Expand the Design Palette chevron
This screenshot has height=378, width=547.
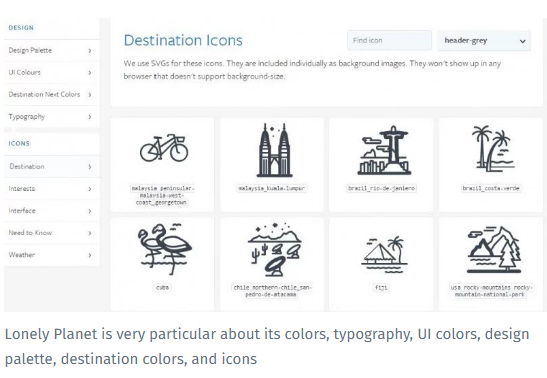pyautogui.click(x=90, y=51)
